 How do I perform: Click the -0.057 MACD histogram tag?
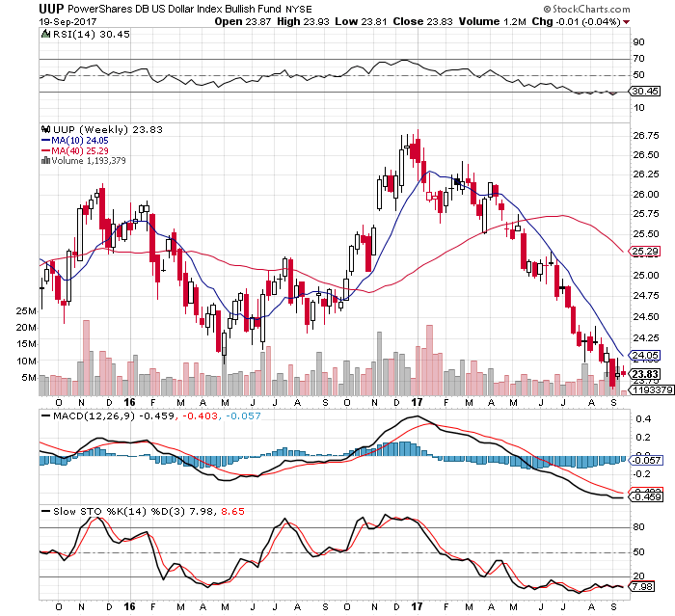click(646, 460)
